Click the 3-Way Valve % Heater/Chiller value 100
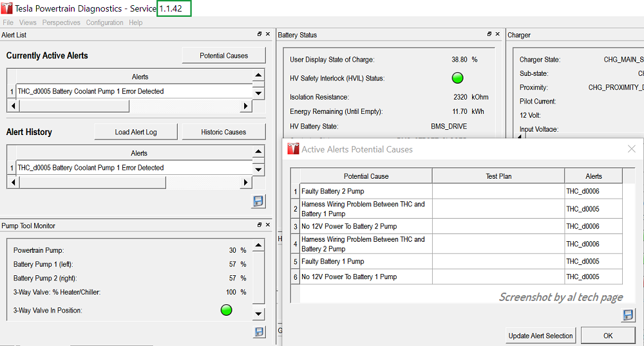 [x=231, y=292]
